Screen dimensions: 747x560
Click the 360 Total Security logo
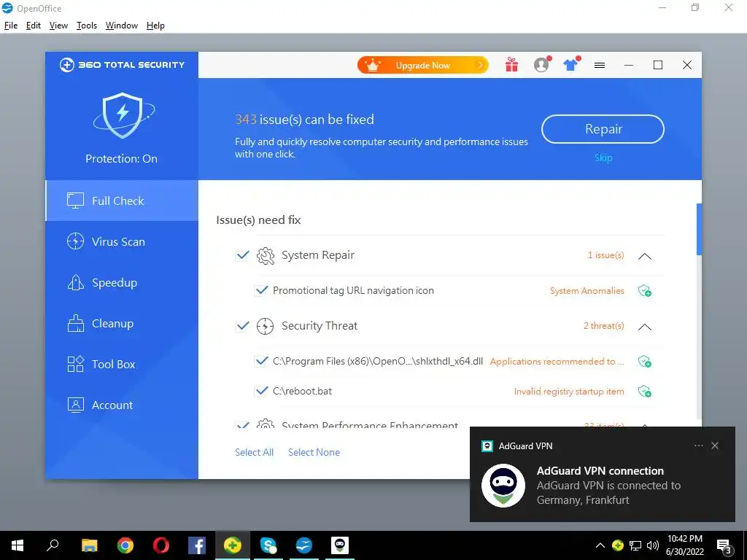122,65
